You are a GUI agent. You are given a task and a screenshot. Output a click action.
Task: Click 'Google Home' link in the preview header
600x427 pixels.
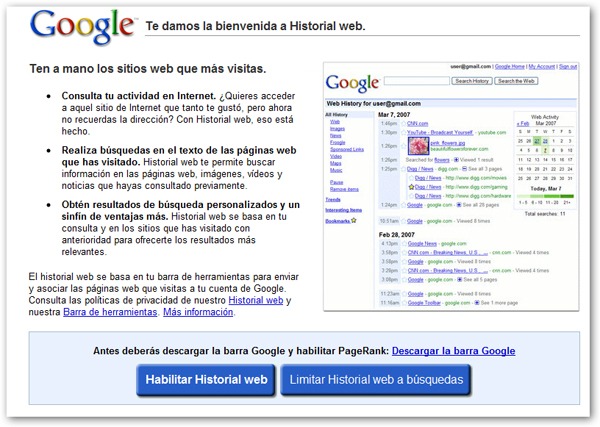point(510,67)
